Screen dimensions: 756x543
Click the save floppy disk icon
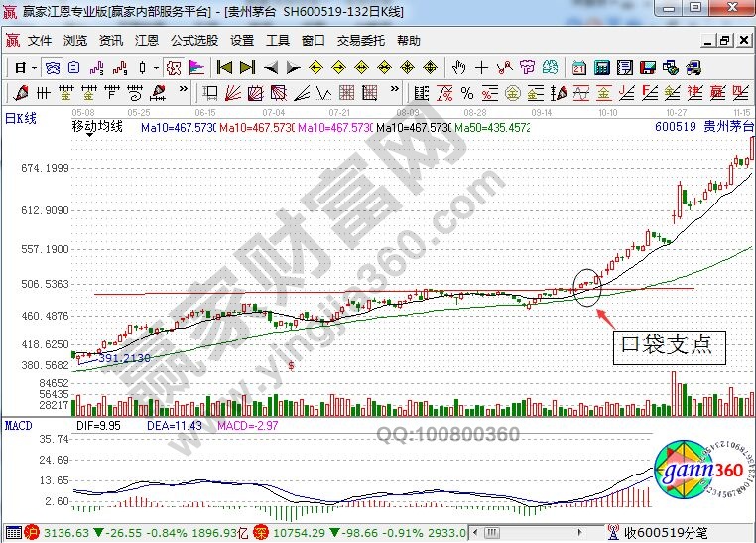650,68
